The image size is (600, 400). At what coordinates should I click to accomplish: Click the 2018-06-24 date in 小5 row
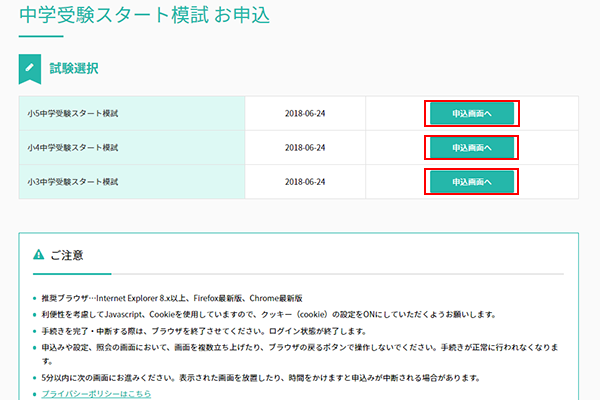305,114
